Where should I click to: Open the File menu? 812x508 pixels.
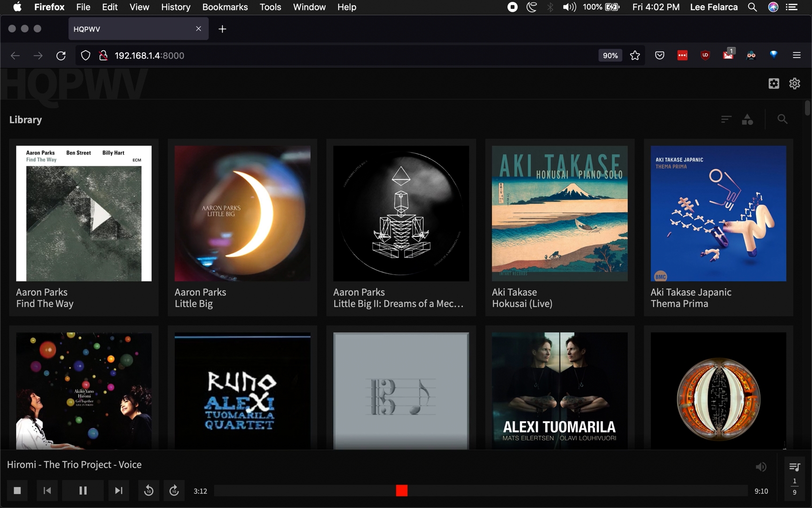pos(83,7)
